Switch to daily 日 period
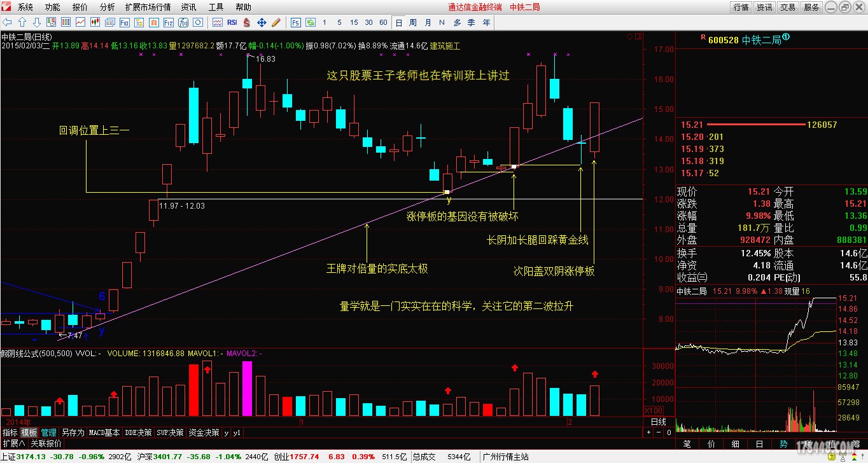 pyautogui.click(x=398, y=22)
